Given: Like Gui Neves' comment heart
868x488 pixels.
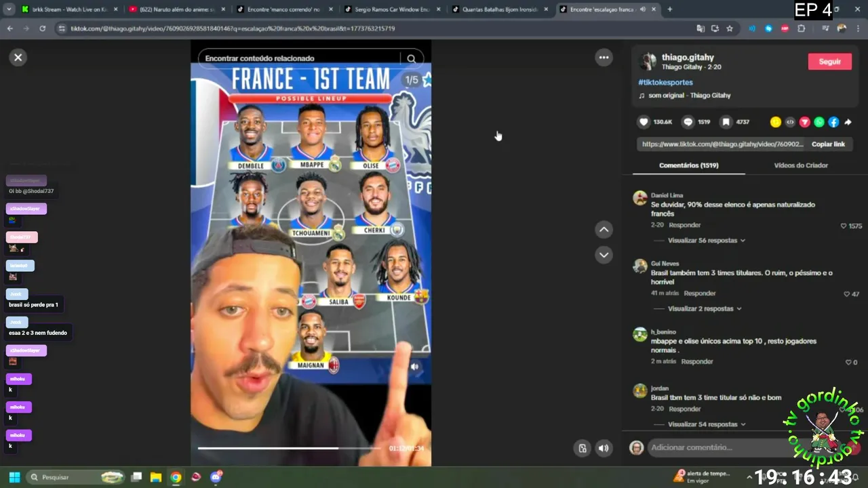Looking at the screenshot, I should [846, 294].
